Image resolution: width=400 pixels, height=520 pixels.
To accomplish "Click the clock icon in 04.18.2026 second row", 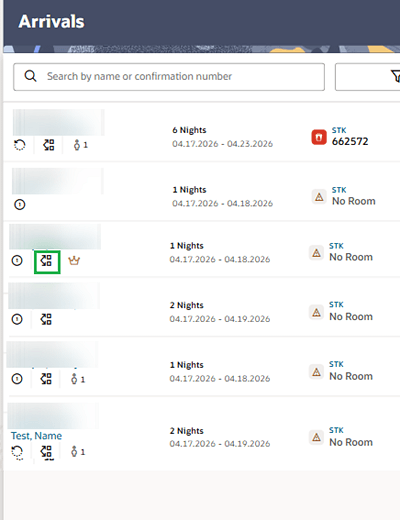I will tap(20, 204).
